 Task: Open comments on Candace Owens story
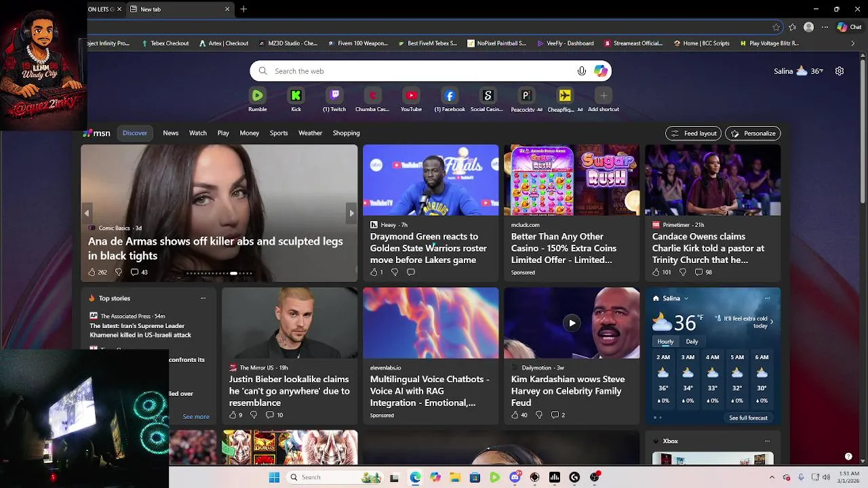[x=703, y=272]
